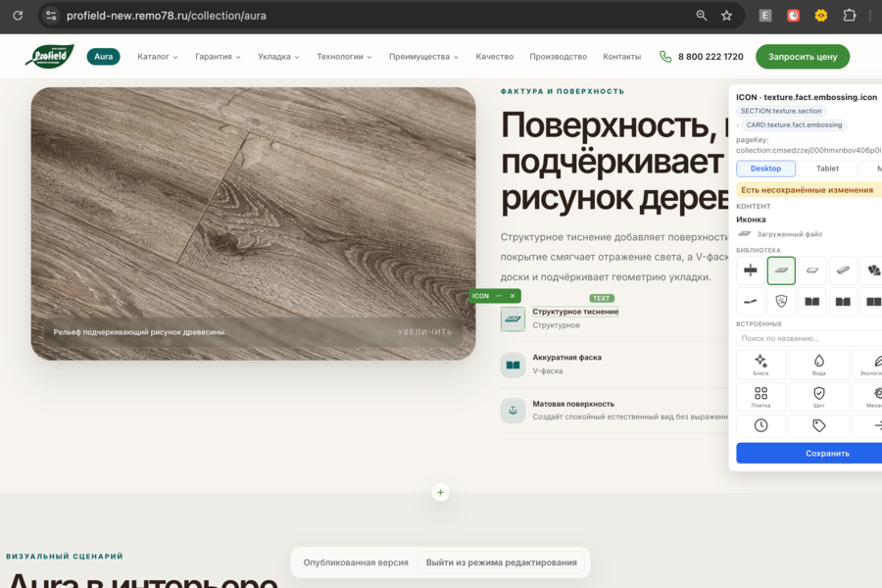The image size is (882, 588).
Task: Expand the Каталог dropdown menu
Action: [158, 56]
